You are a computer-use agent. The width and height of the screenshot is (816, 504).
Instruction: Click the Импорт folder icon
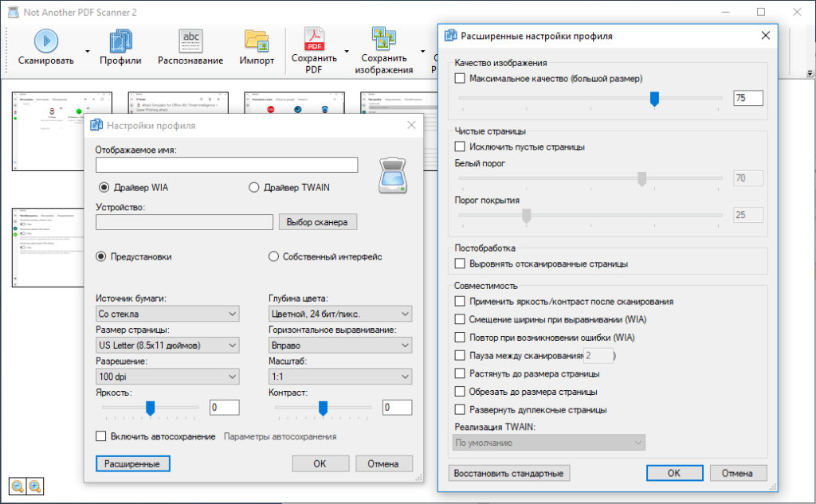pyautogui.click(x=257, y=41)
